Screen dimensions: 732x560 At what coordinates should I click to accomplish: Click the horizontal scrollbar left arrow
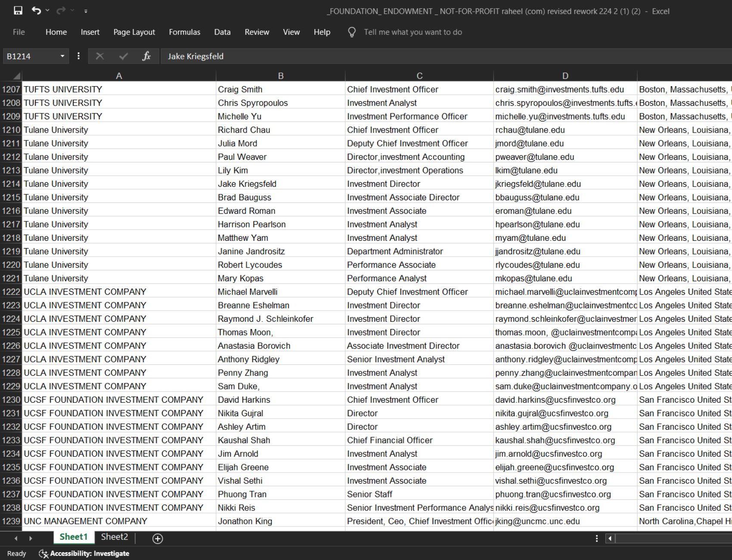pyautogui.click(x=610, y=538)
